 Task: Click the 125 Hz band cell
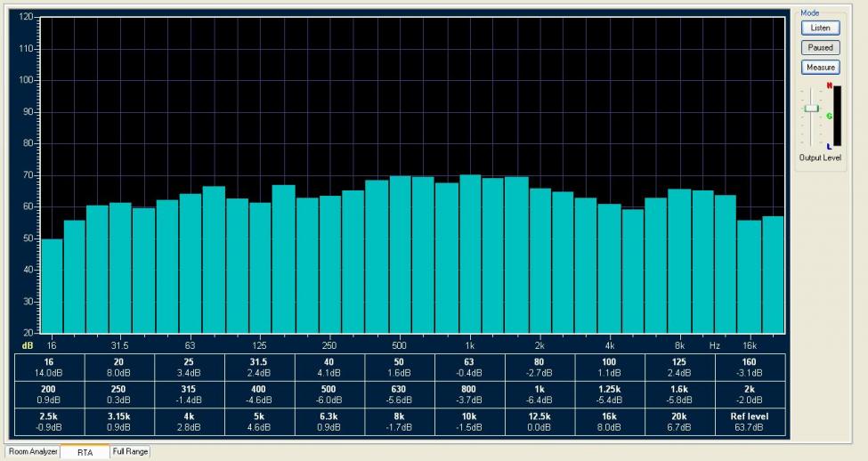pos(679,368)
